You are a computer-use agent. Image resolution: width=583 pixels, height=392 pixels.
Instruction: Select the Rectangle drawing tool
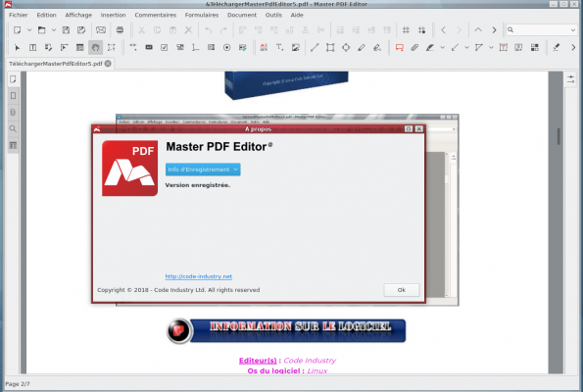click(330, 47)
